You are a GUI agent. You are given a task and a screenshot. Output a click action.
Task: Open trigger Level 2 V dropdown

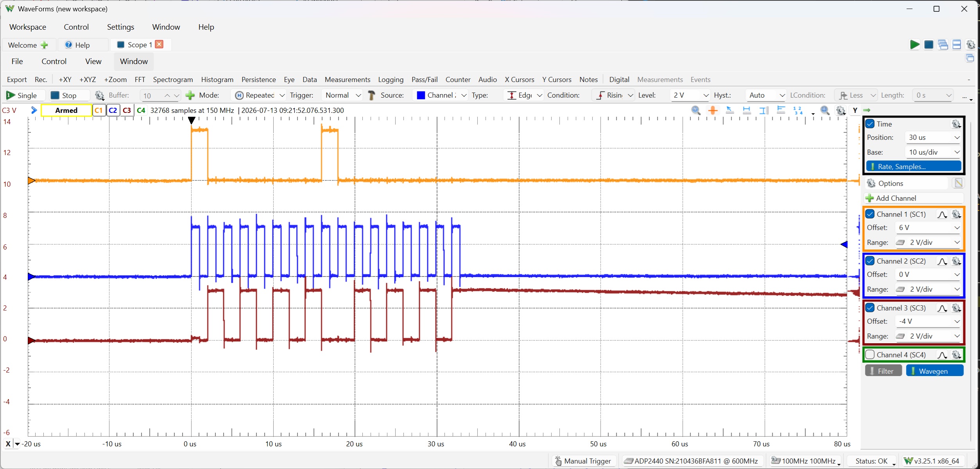pyautogui.click(x=690, y=95)
